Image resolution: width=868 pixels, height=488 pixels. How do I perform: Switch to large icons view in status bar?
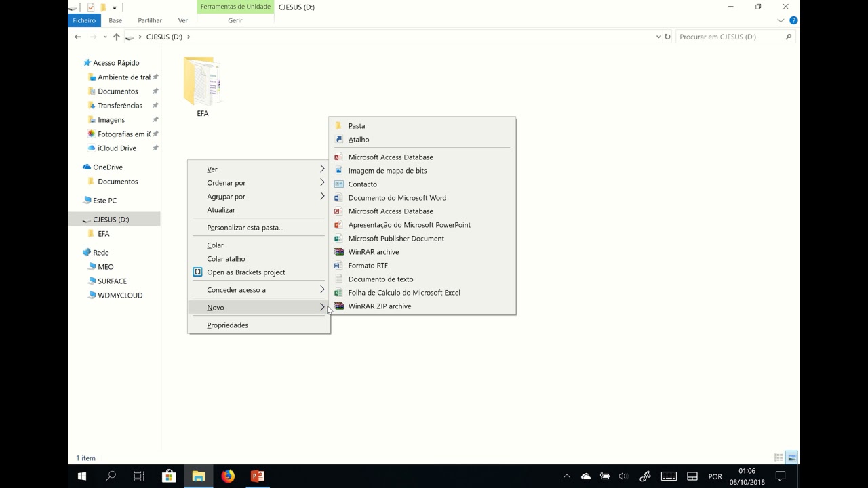point(791,458)
